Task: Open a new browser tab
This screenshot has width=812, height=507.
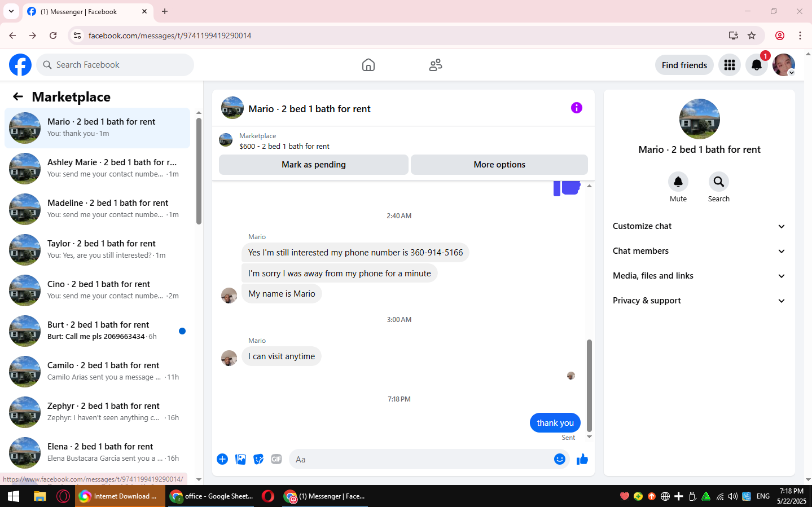Action: (x=165, y=11)
